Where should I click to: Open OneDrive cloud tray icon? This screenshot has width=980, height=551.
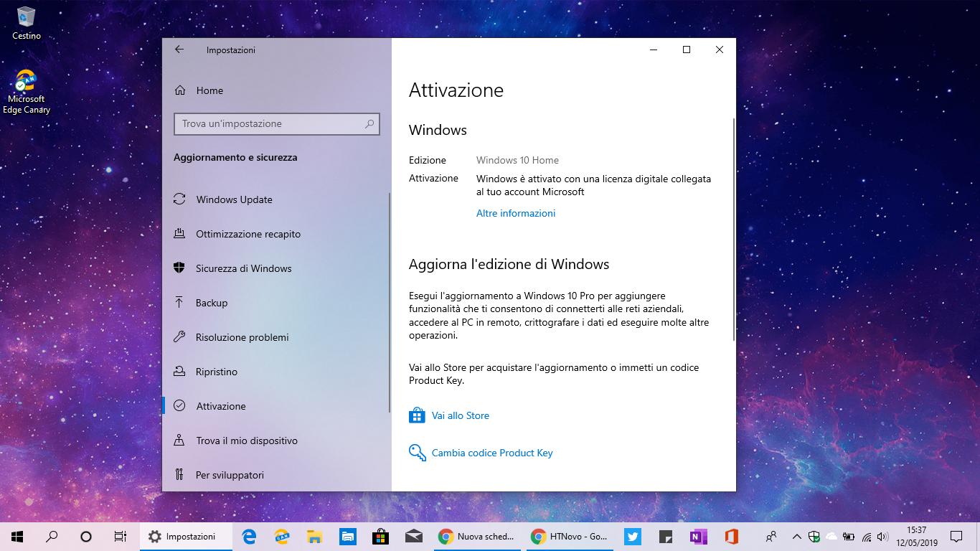831,536
